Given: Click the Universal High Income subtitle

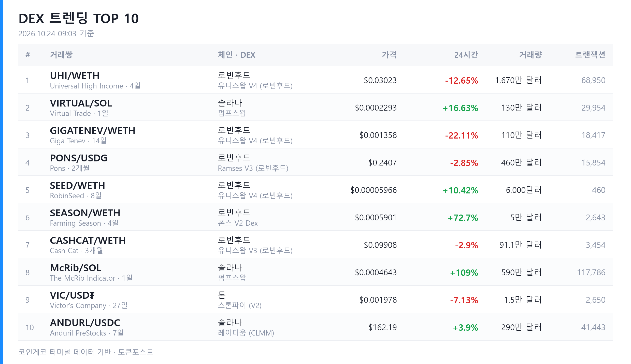Looking at the screenshot, I should pyautogui.click(x=87, y=86).
